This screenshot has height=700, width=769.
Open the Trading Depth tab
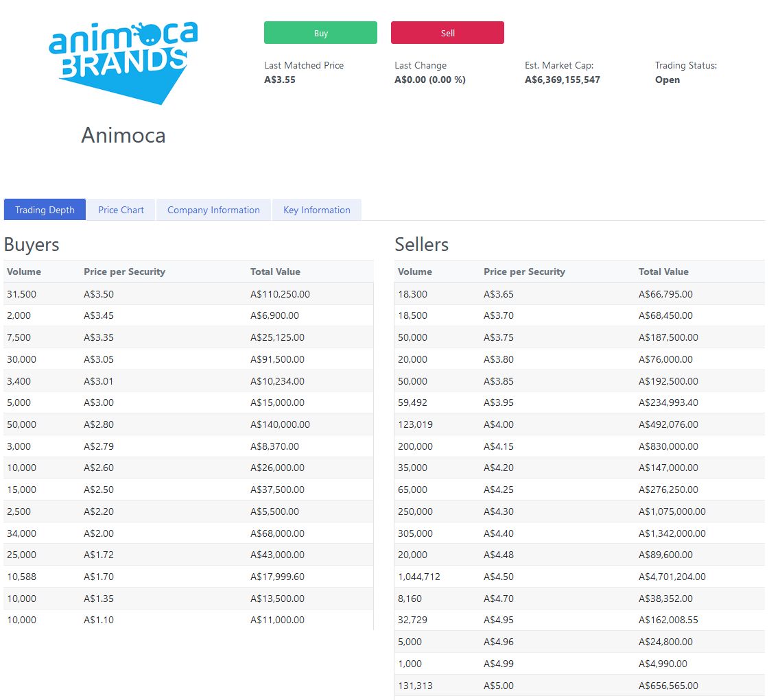(45, 210)
